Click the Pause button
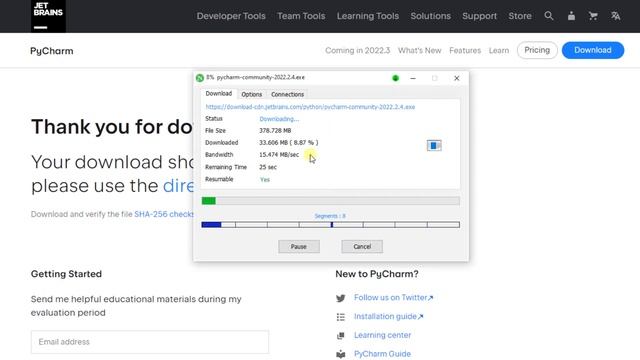The image size is (640, 360). click(x=299, y=247)
